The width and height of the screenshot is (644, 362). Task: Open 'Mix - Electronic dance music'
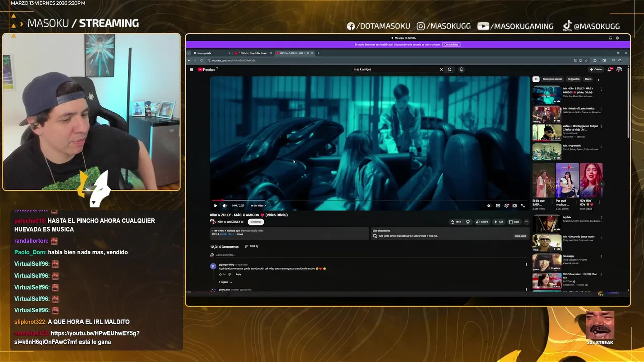(547, 243)
